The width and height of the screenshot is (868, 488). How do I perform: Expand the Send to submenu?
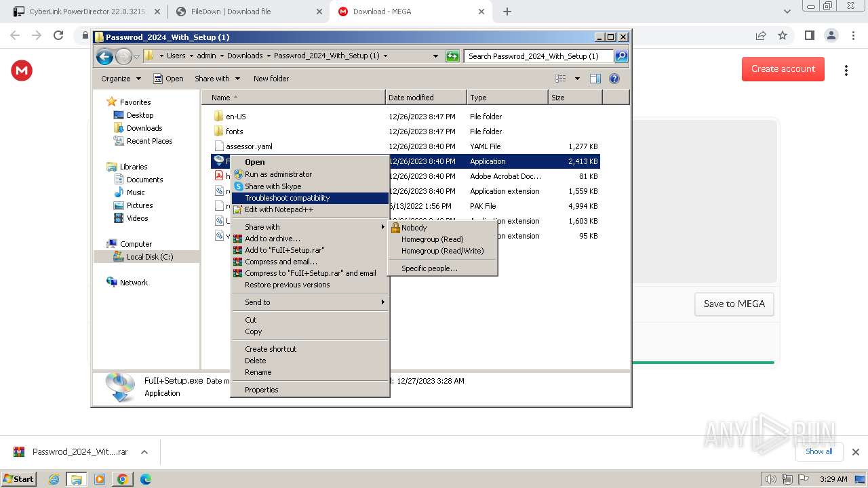pos(310,302)
